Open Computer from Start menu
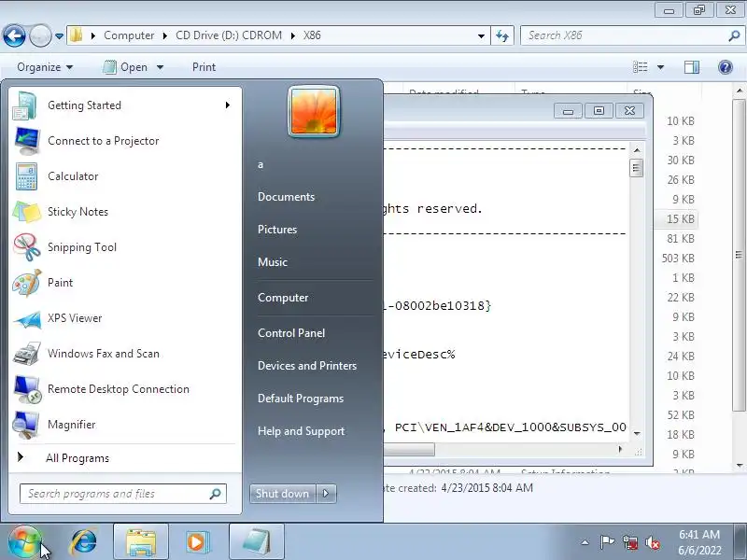Screen dimensions: 747x560 (283, 298)
